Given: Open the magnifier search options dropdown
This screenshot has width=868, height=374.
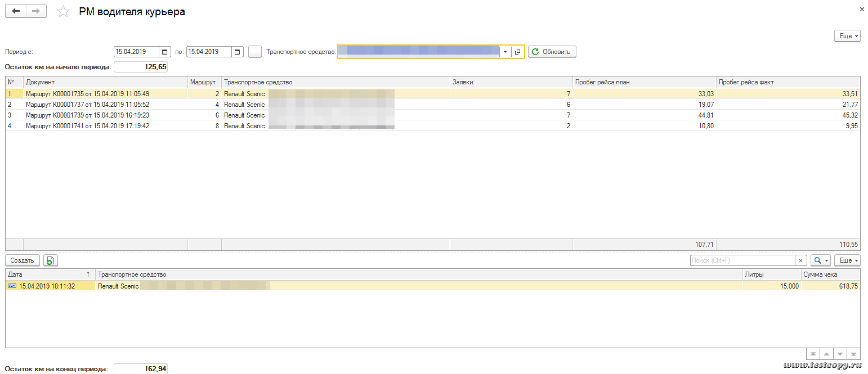Looking at the screenshot, I should pyautogui.click(x=820, y=260).
